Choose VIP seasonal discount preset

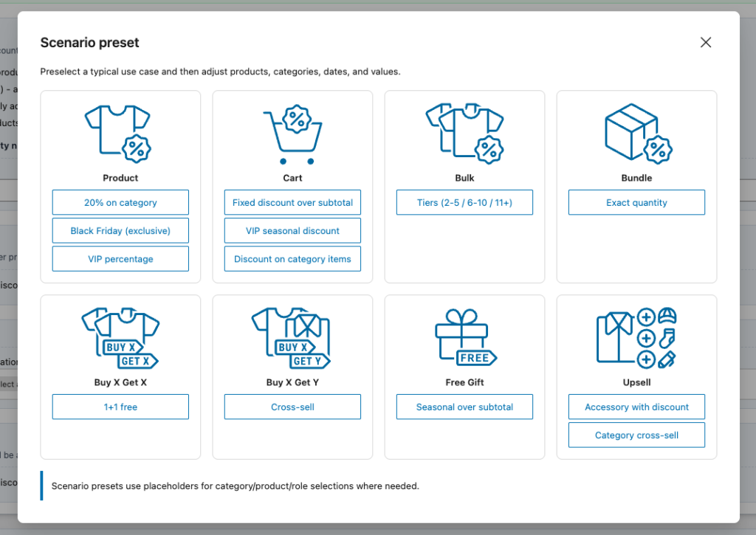(292, 231)
